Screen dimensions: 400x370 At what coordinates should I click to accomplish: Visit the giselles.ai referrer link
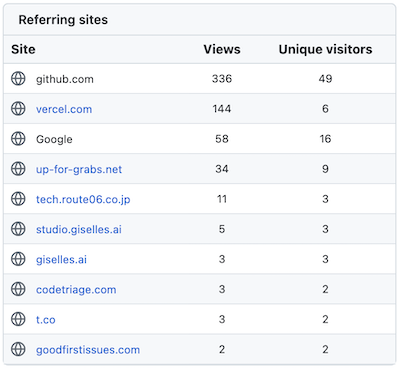pos(61,260)
